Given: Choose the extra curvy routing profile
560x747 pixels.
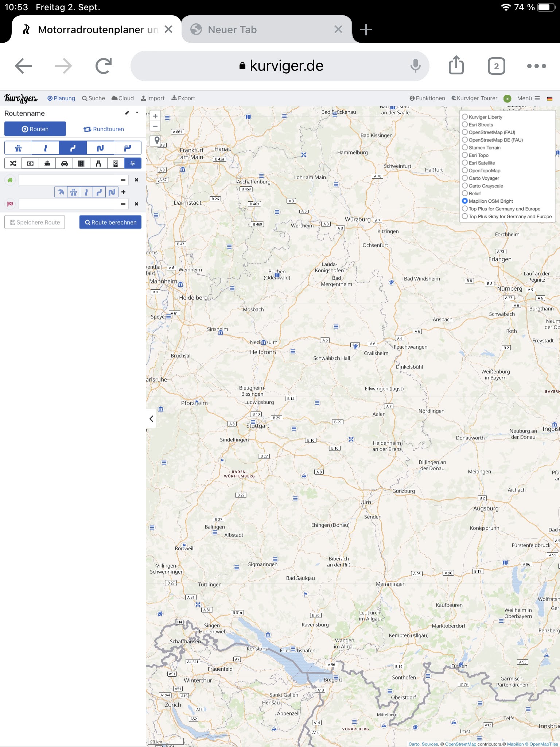Looking at the screenshot, I should [x=100, y=148].
